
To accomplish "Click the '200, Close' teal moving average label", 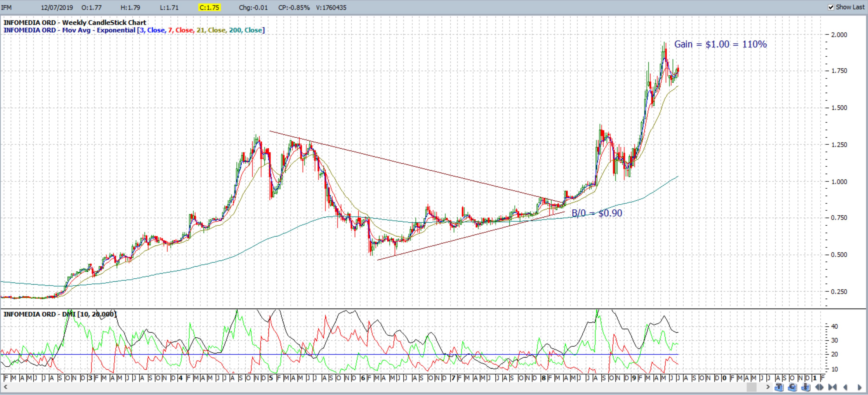I will [245, 30].
